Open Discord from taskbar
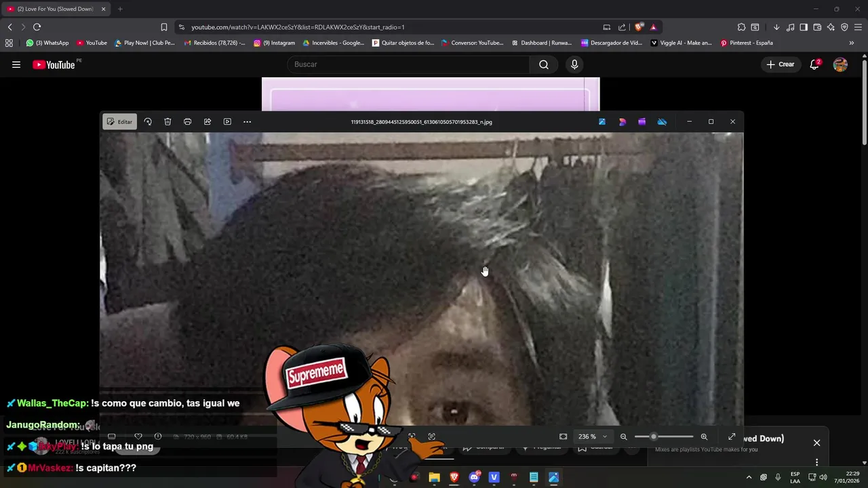Screen dimensions: 868x488 (x=474, y=477)
